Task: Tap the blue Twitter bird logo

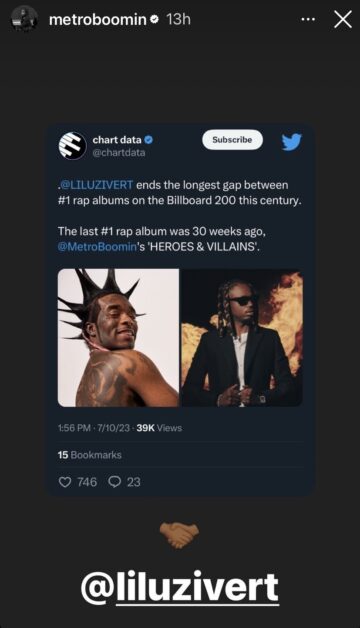Action: pyautogui.click(x=291, y=142)
